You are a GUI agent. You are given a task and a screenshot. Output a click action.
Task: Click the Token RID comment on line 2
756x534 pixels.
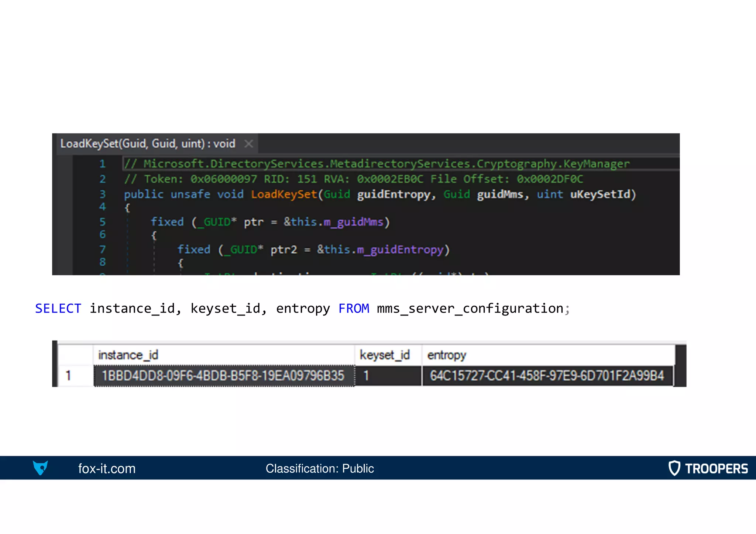(x=354, y=179)
